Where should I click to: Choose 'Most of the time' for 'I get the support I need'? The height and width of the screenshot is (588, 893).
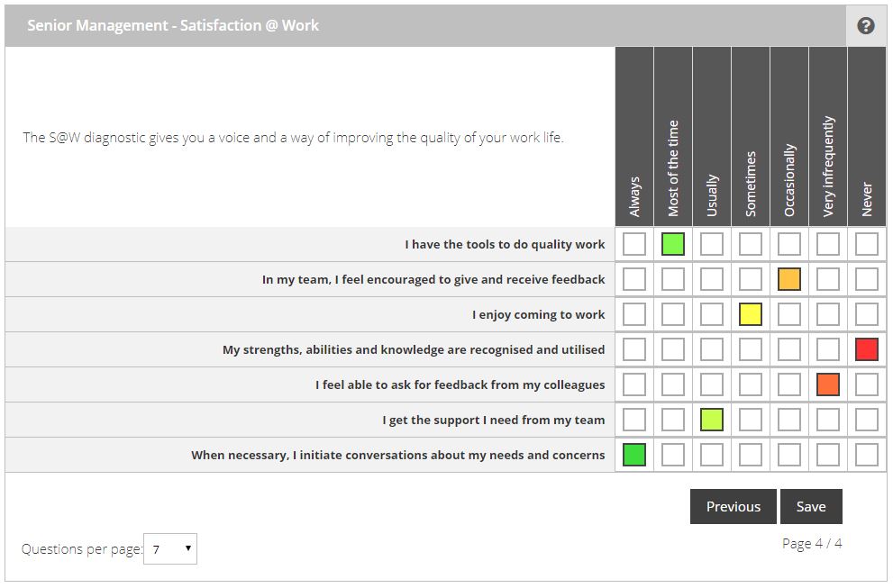point(673,419)
